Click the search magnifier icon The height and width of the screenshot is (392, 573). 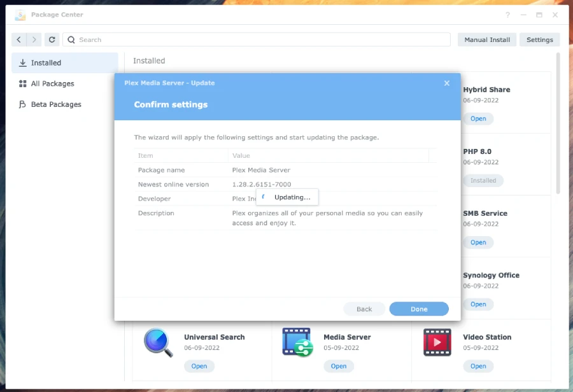point(71,39)
